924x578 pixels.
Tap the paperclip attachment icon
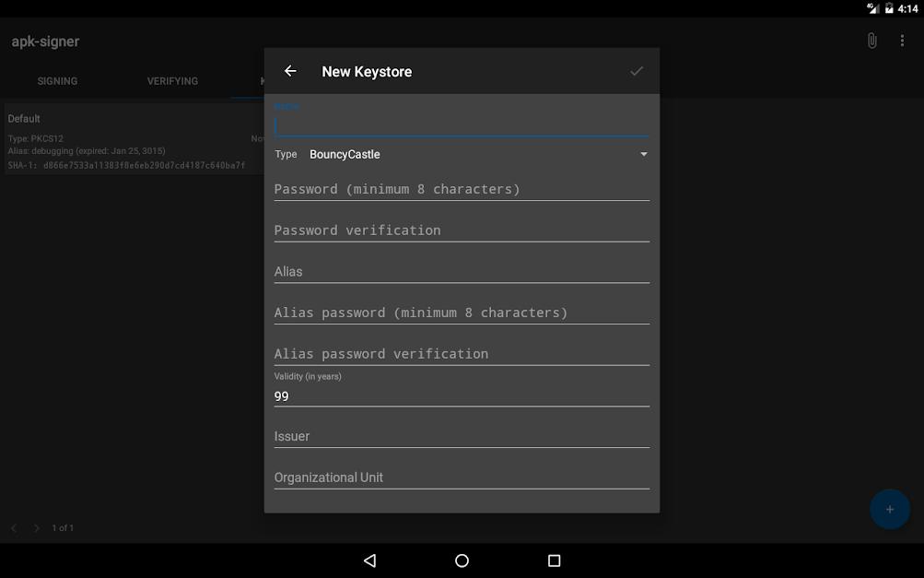871,41
